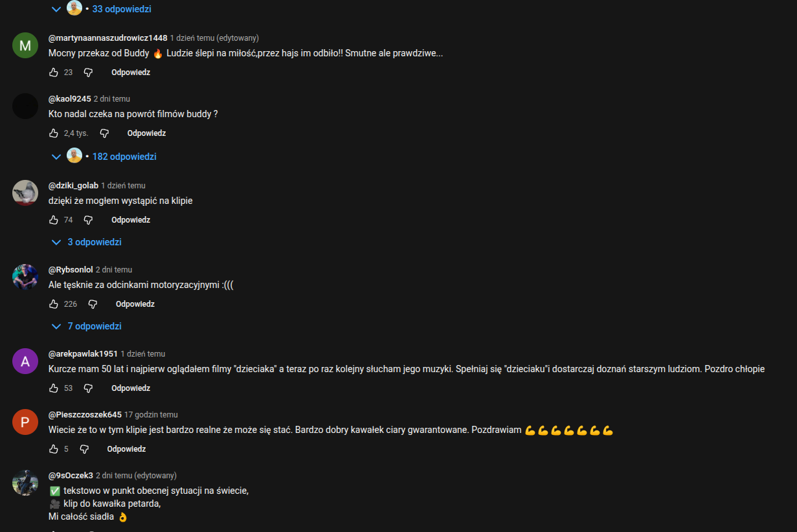Like @kaol9245's comment with 2,4 tys. likes
The image size is (797, 532).
54,133
